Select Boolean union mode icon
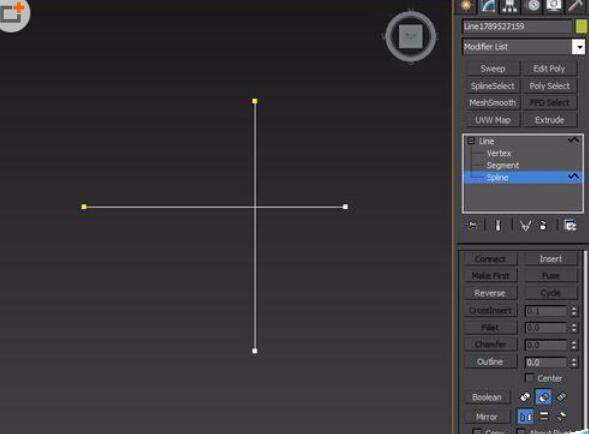Screen dimensions: 589x434 [525, 397]
